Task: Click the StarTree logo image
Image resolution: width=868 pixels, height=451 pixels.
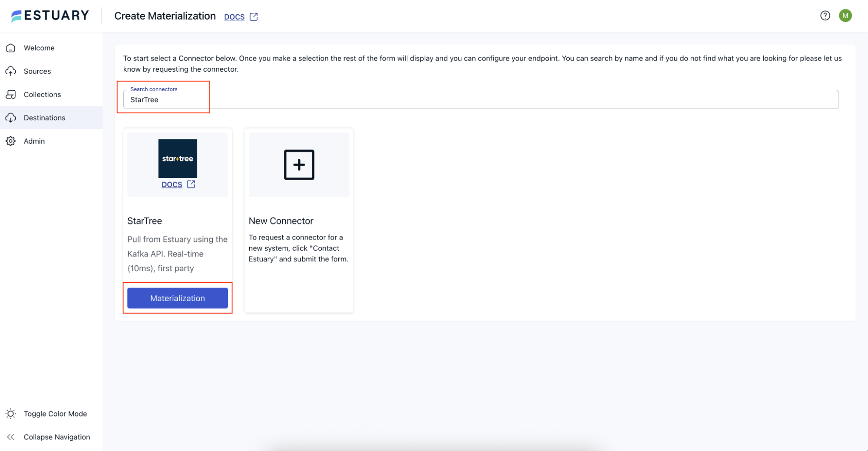Action: point(178,158)
